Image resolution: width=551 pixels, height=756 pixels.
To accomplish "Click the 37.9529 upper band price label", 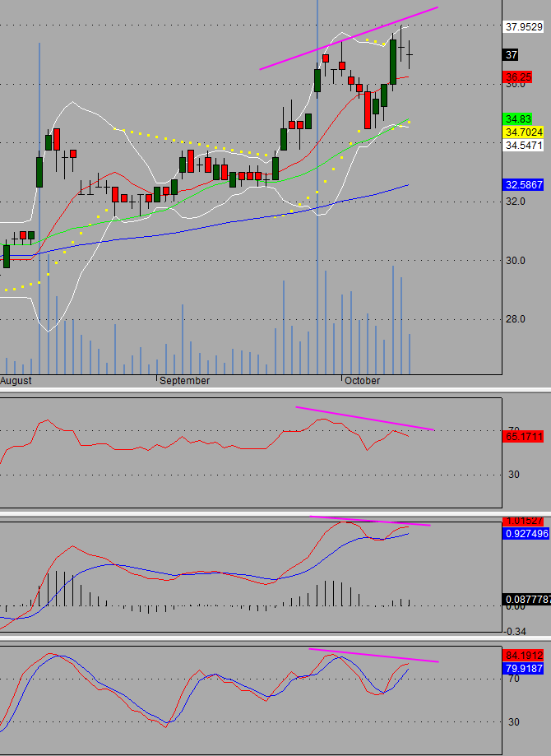I will pos(524,27).
